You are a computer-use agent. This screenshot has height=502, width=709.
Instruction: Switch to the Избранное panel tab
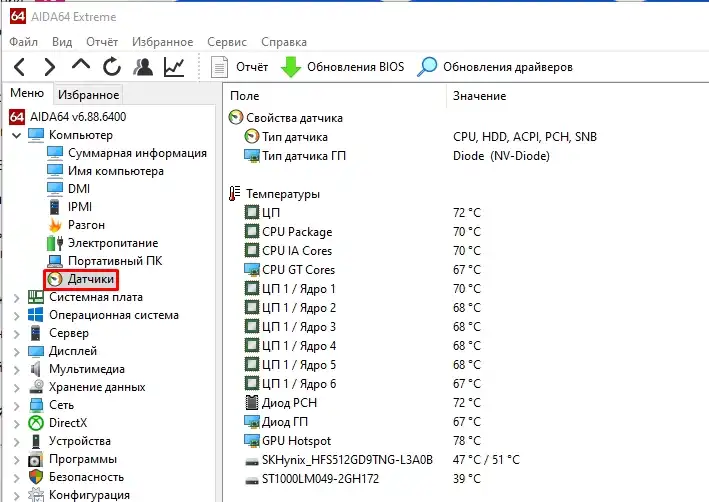click(89, 95)
